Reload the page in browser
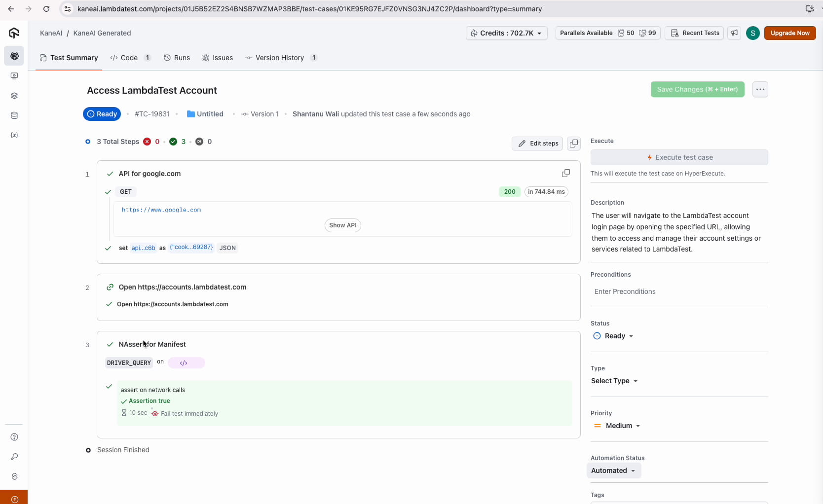The image size is (823, 504). [46, 9]
